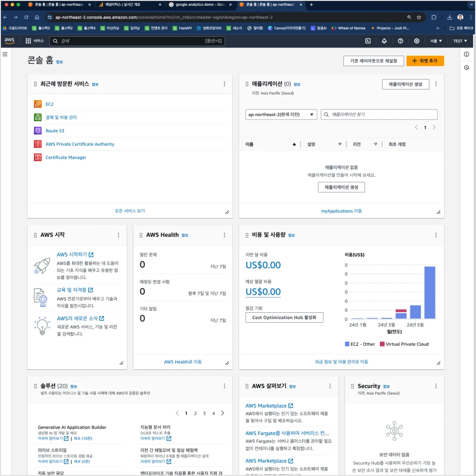Viewport: 476px width, 476px height.
Task: Click the browser back arrow
Action: coord(5,17)
